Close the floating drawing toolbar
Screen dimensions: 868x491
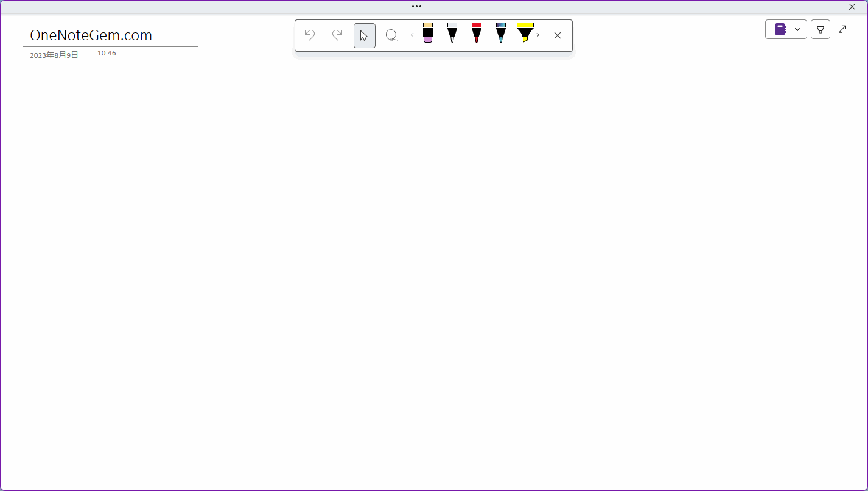558,35
